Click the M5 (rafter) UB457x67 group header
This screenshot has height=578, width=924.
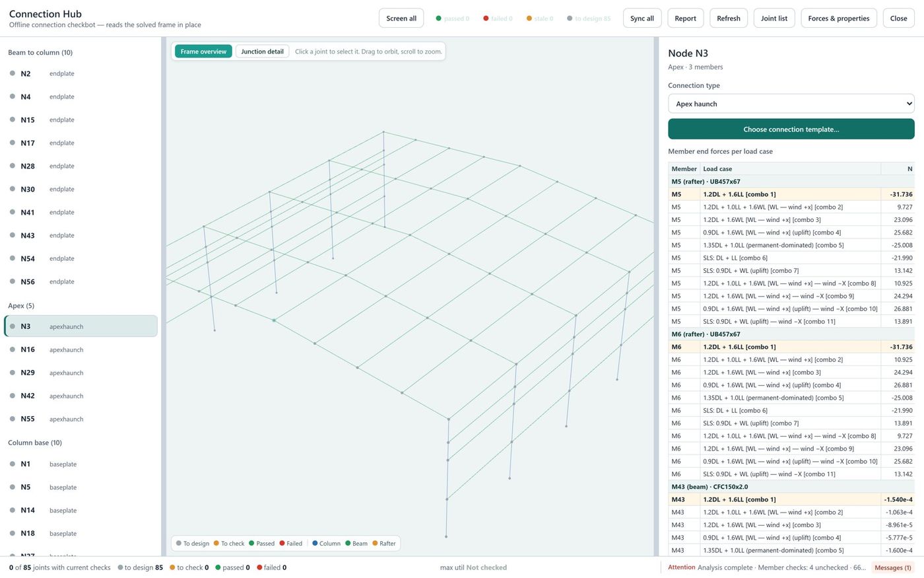[792, 182]
